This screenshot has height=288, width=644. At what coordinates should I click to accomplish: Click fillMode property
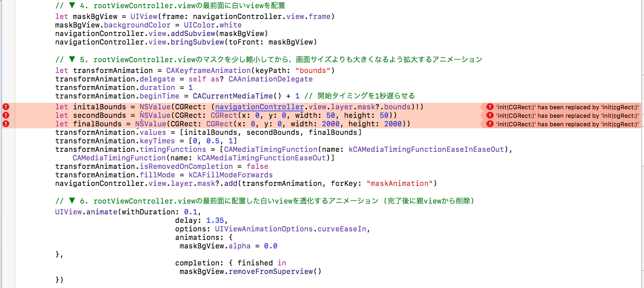click(x=157, y=175)
